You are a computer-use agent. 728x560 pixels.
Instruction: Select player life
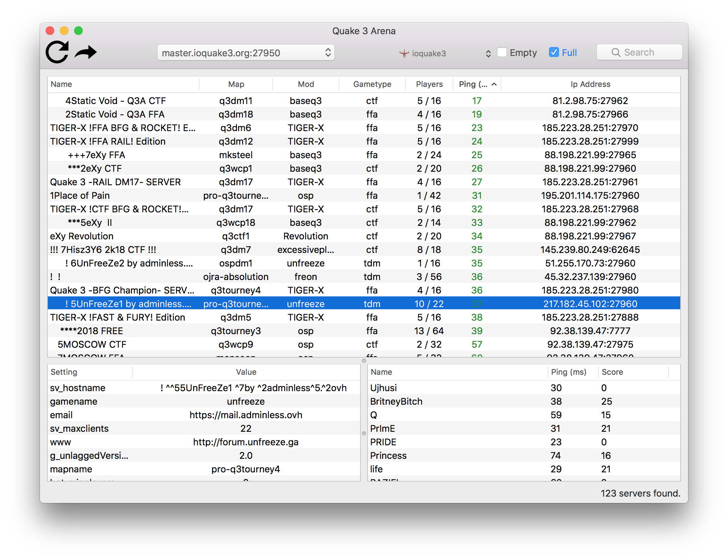coord(524,469)
